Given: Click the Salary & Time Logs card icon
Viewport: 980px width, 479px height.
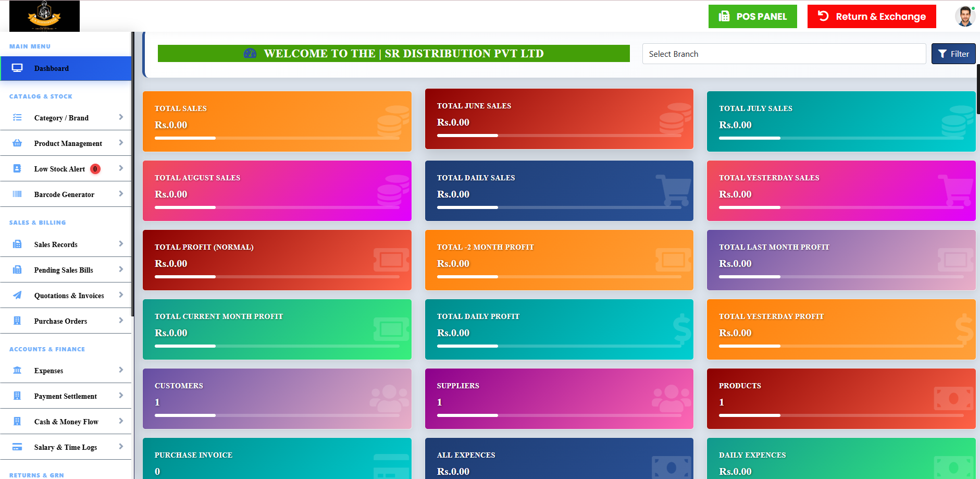Looking at the screenshot, I should tap(17, 447).
